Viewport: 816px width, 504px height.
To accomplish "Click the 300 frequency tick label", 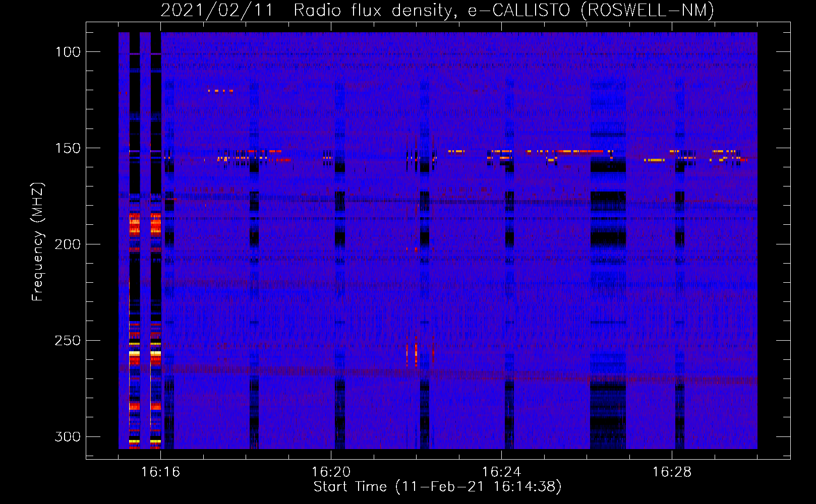I will (x=68, y=436).
